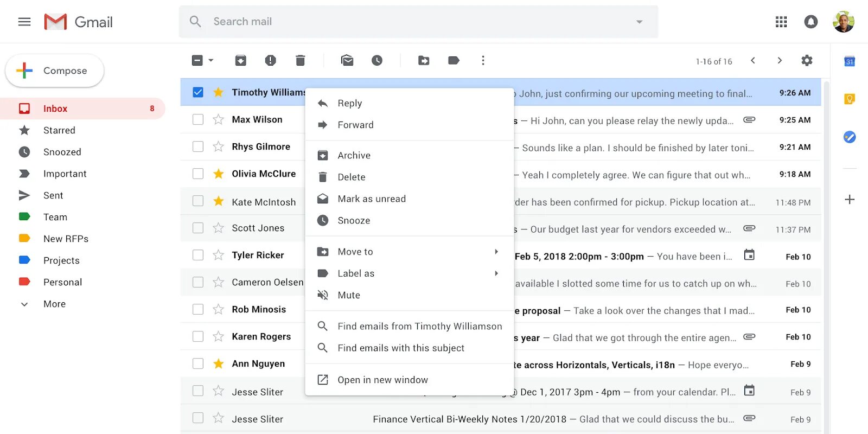The width and height of the screenshot is (868, 434).
Task: Go to newer messages with left arrow
Action: click(753, 60)
